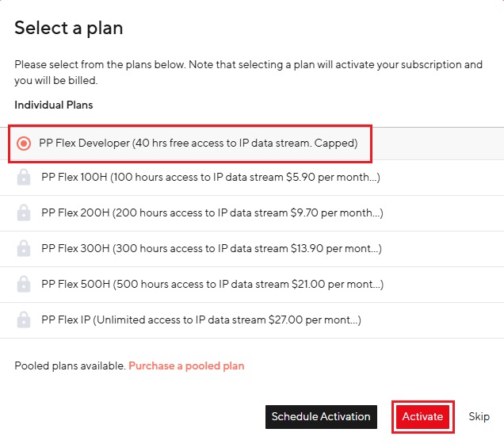Click the lock icon beside PP Flex 200H
The width and height of the screenshot is (504, 444).
[25, 213]
